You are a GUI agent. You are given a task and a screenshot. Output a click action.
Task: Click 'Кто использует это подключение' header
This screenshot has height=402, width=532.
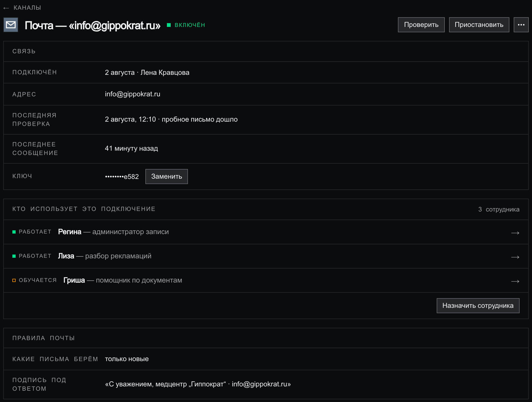(x=84, y=209)
